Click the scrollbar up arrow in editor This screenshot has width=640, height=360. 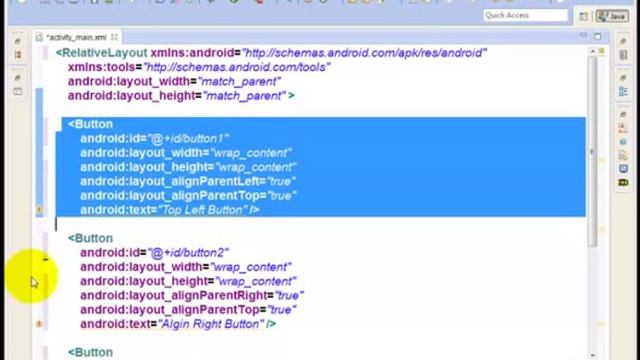pos(593,51)
